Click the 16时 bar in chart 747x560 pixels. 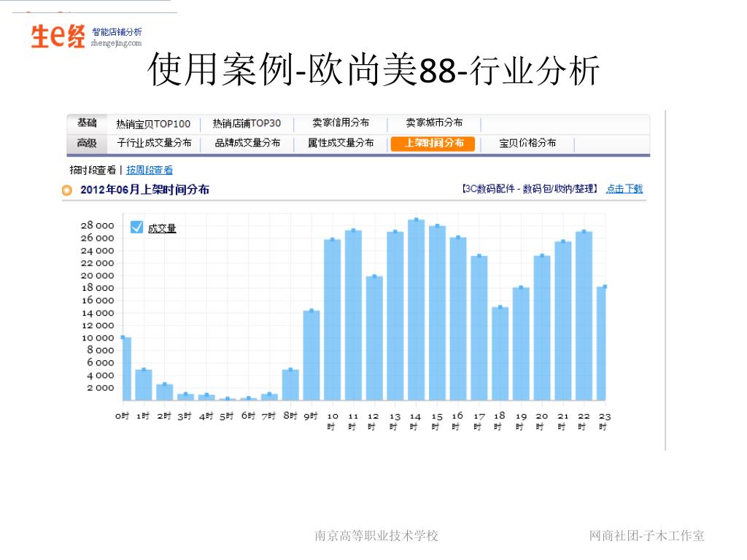coord(458,319)
